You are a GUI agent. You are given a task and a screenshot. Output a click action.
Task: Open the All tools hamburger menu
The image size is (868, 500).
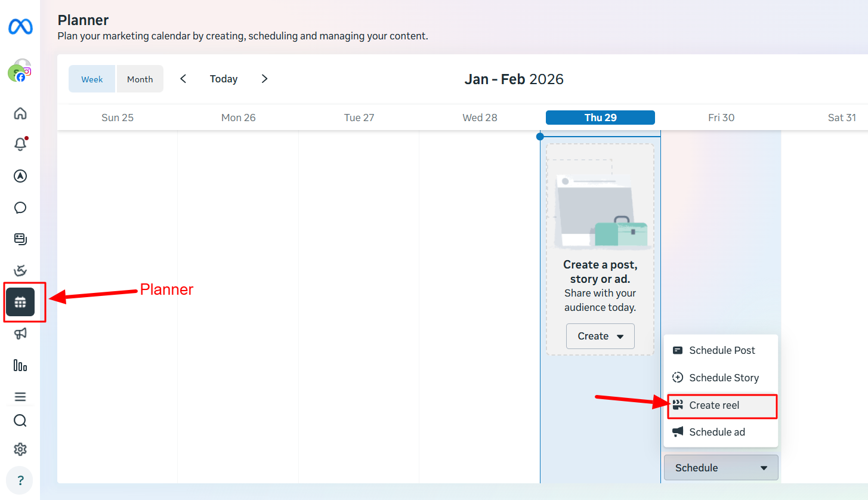[x=20, y=397]
